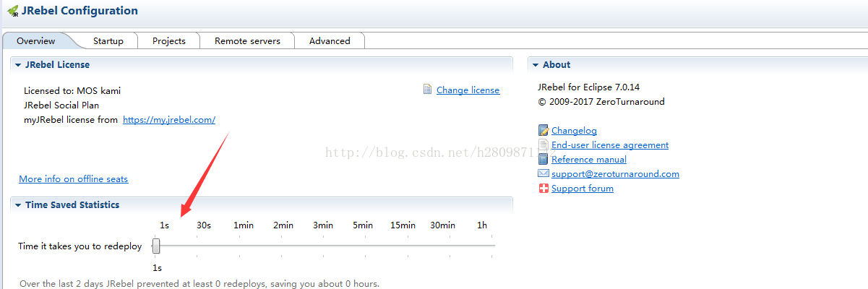Click the Change license document icon
The height and width of the screenshot is (289, 868).
coord(428,90)
